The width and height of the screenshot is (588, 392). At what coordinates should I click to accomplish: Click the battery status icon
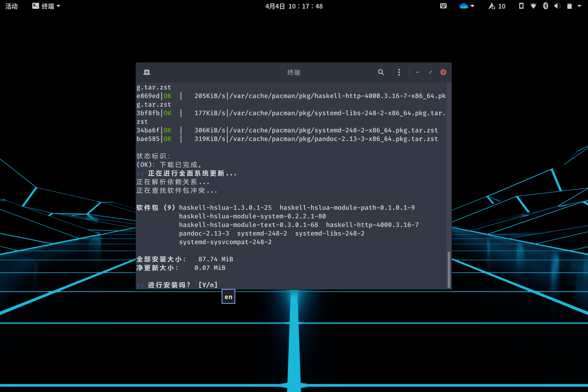[570, 6]
